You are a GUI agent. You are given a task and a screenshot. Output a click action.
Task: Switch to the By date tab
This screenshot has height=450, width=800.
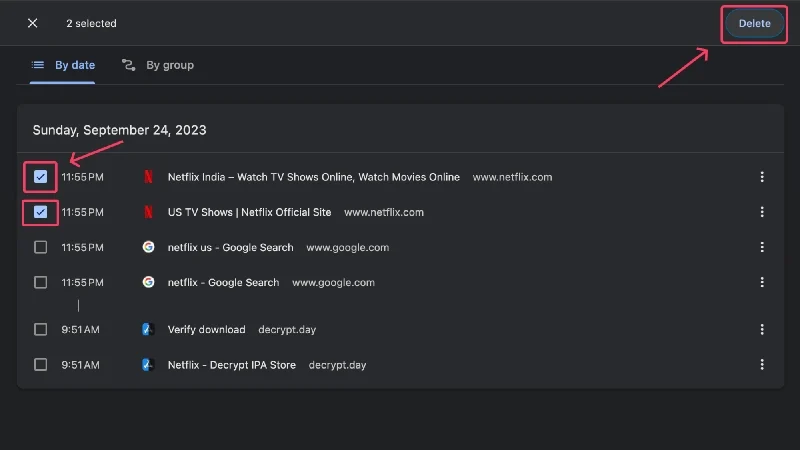(62, 65)
